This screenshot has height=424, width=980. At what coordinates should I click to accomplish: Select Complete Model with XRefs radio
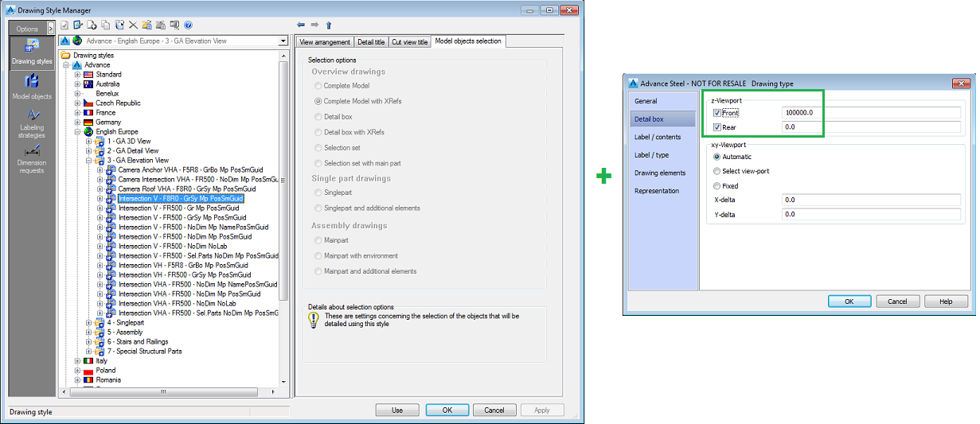coord(318,101)
